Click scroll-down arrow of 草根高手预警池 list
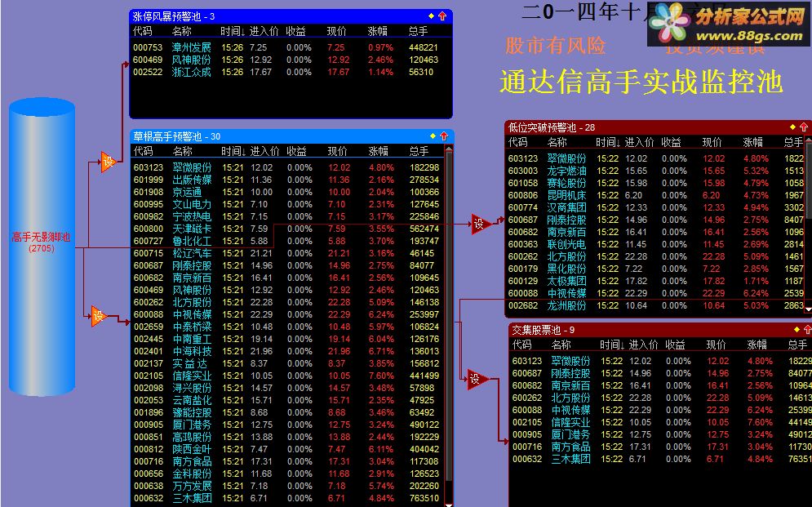Viewport: 812px width, 507px height. 449,504
